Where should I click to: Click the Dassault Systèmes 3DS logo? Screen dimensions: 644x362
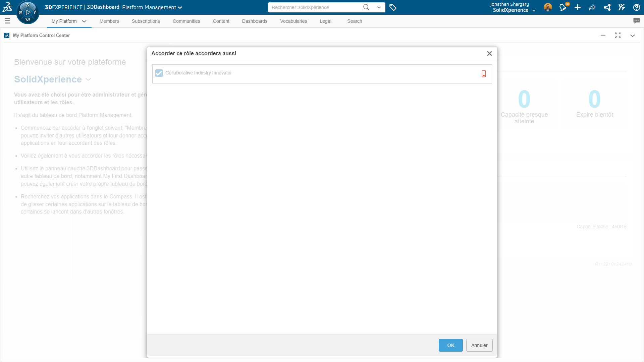pyautogui.click(x=7, y=7)
